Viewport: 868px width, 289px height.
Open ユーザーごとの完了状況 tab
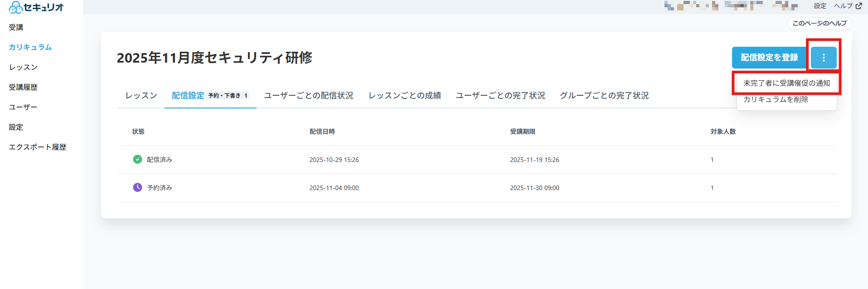click(500, 95)
